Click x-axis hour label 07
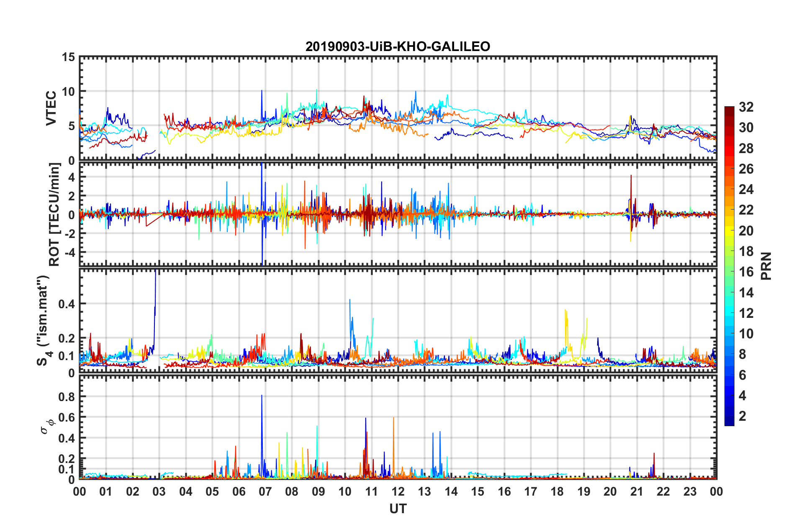The image size is (796, 532). pos(265,491)
